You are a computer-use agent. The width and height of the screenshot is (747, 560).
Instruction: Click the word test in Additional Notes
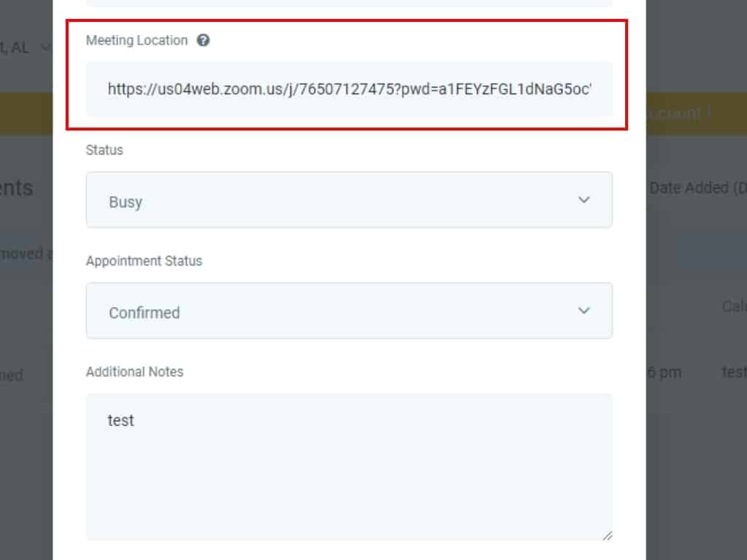coord(121,421)
